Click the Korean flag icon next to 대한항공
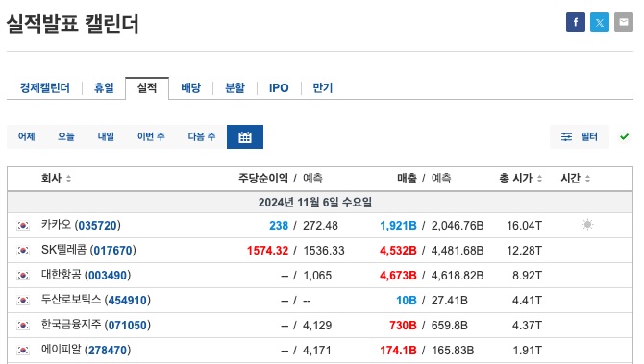This screenshot has width=644, height=364. 23,276
